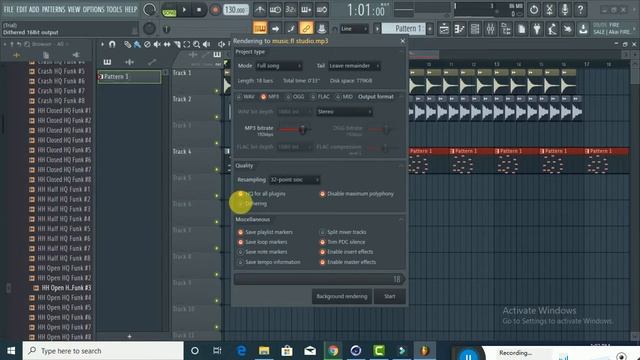The height and width of the screenshot is (360, 640).
Task: Toggle the Song/Pattern mode switch
Action: coord(169,11)
